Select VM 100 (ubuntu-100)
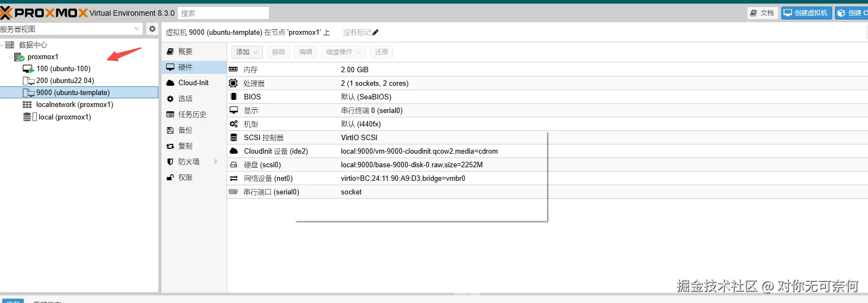Viewport: 868px width, 303px height. (x=63, y=69)
